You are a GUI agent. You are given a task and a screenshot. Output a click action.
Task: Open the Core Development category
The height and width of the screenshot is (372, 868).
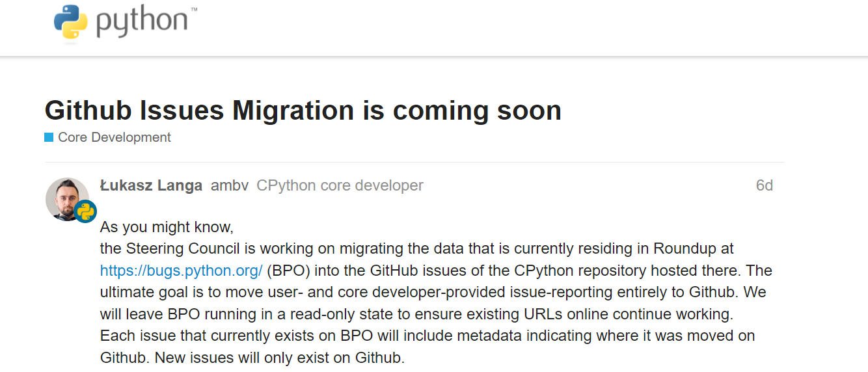point(114,137)
